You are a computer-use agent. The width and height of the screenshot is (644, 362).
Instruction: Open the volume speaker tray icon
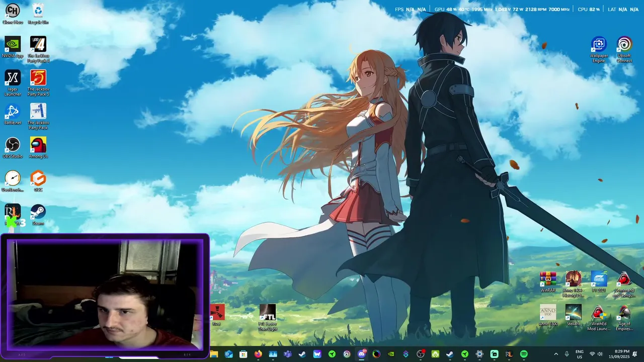pyautogui.click(x=600, y=354)
